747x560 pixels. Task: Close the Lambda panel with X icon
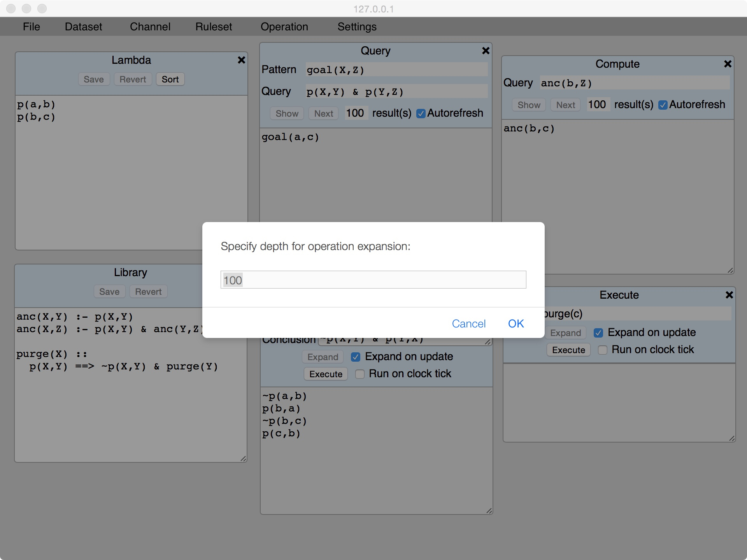[x=241, y=60]
